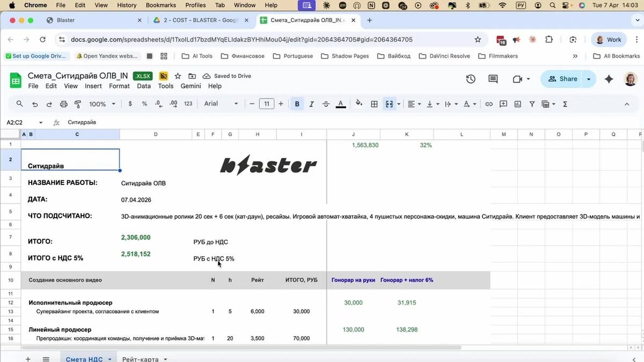Decrease decimal places
Image resolution: width=644 pixels, height=362 pixels.
tap(158, 104)
